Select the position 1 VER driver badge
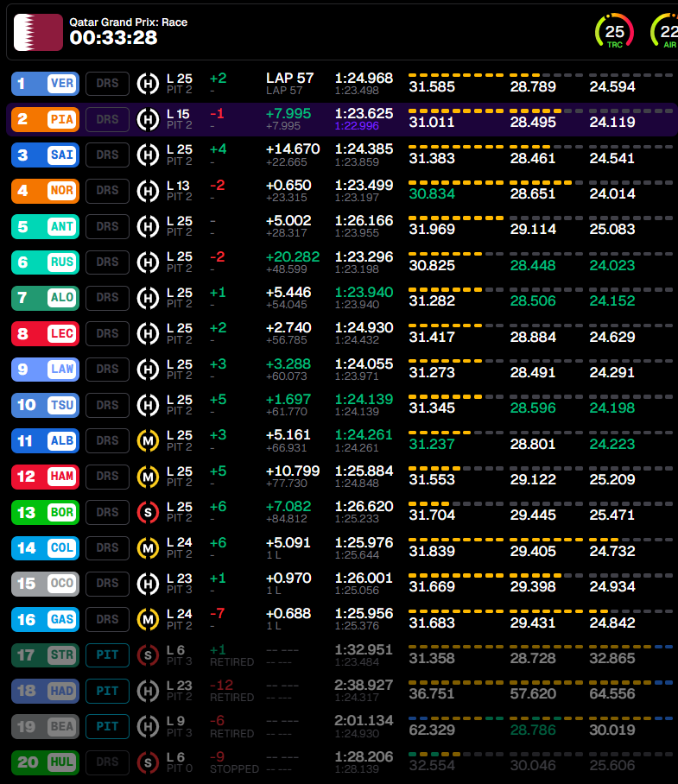This screenshot has width=678, height=784. pos(46,84)
